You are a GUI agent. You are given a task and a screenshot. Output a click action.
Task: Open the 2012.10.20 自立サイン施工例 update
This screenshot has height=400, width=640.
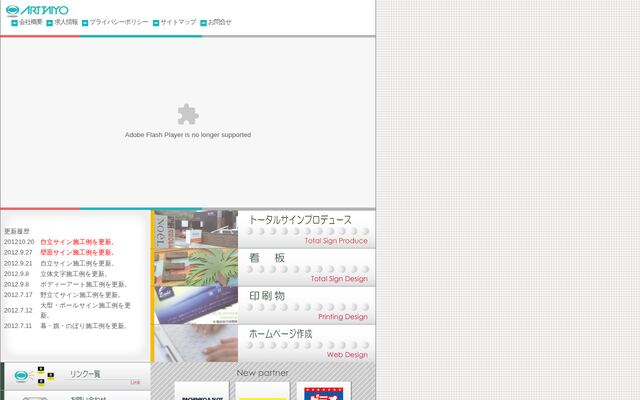click(x=77, y=242)
